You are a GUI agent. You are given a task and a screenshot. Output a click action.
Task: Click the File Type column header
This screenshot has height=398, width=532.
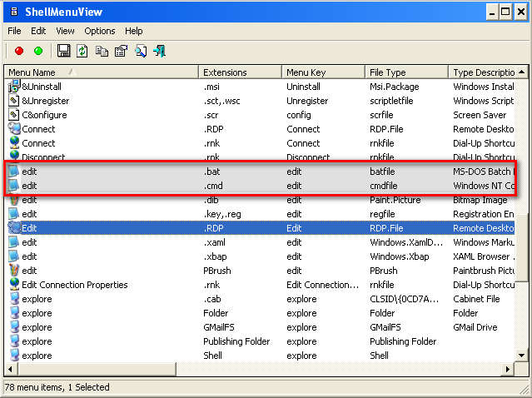(x=405, y=72)
